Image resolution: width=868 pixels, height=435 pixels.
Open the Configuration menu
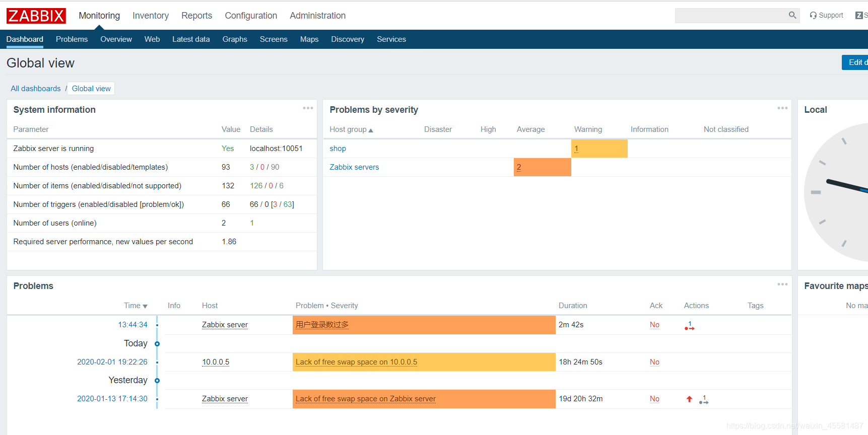pyautogui.click(x=251, y=16)
